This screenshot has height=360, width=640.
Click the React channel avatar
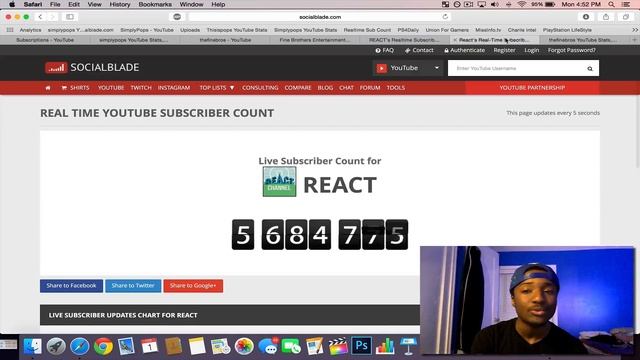click(280, 182)
